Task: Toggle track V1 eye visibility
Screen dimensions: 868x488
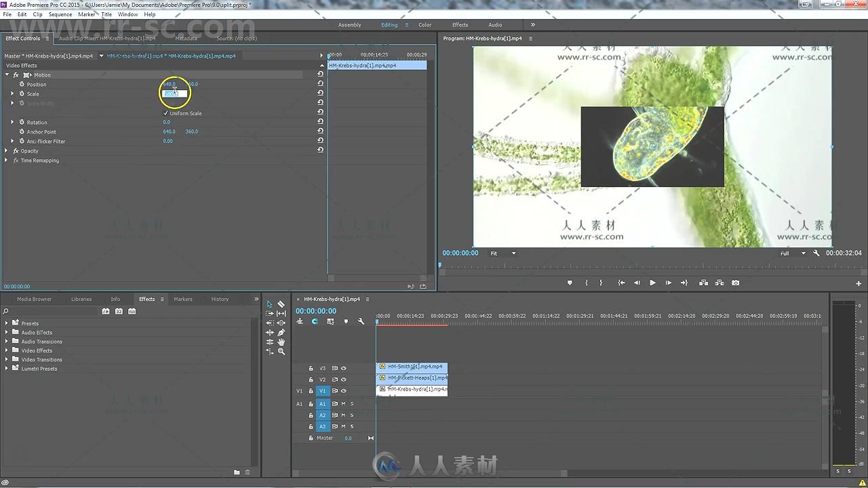Action: [344, 391]
